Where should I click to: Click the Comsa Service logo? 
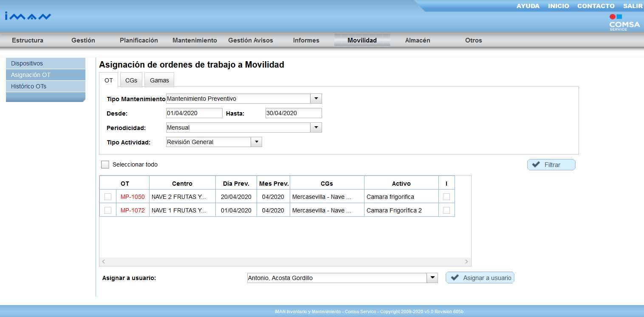pos(624,23)
